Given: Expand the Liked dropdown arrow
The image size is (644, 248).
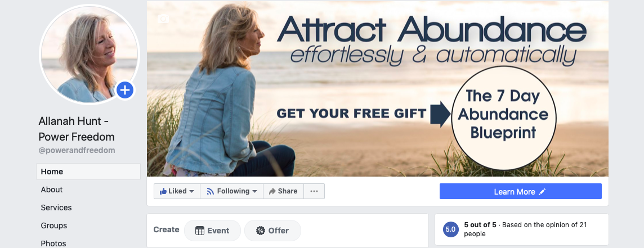Looking at the screenshot, I should 191,191.
